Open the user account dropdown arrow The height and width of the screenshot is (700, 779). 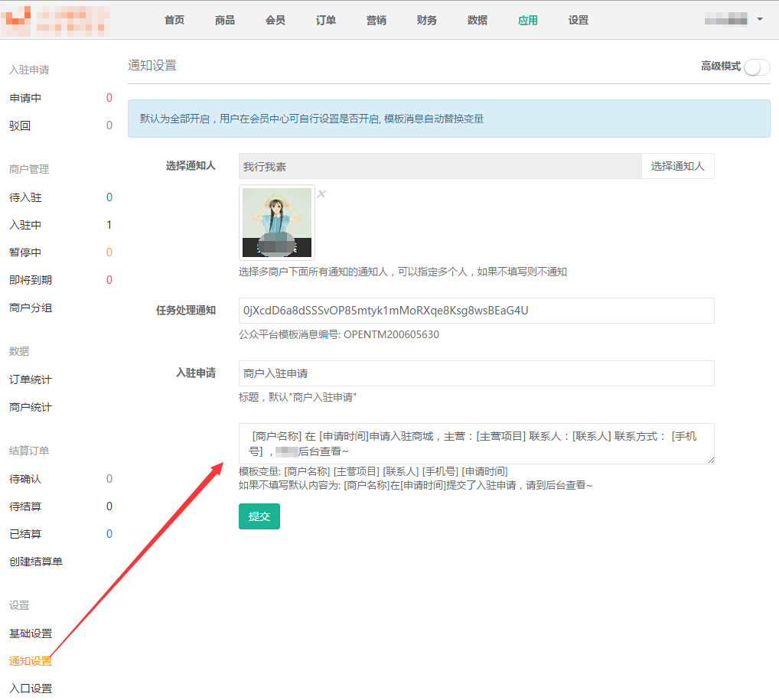click(760, 19)
